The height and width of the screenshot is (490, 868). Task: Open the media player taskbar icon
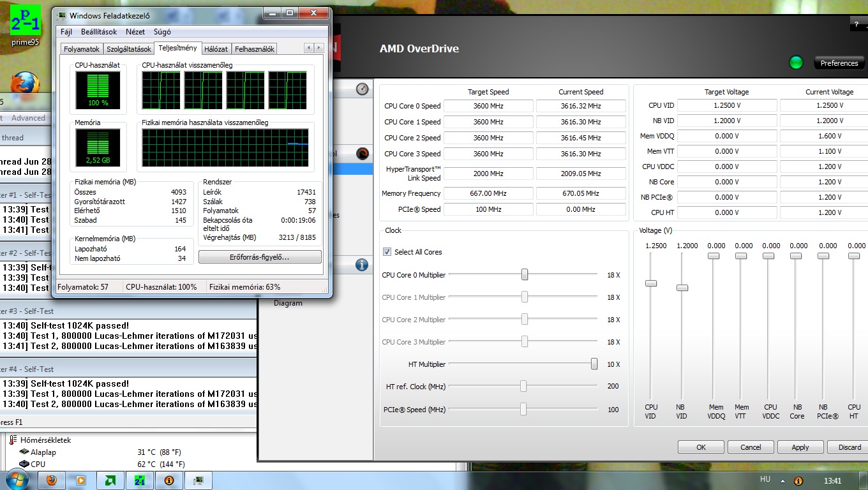81,480
